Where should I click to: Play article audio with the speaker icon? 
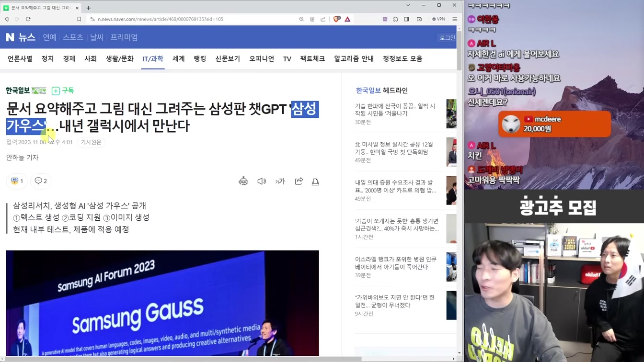click(x=262, y=181)
